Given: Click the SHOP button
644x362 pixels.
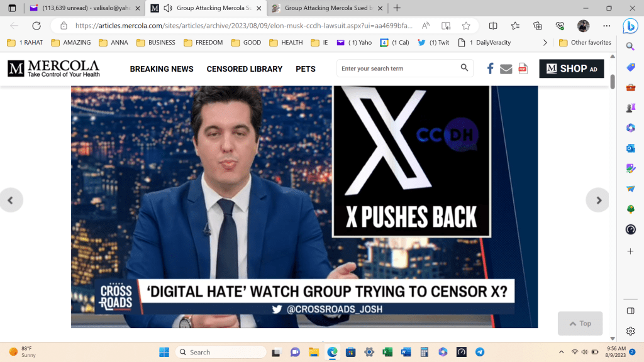Looking at the screenshot, I should (571, 69).
